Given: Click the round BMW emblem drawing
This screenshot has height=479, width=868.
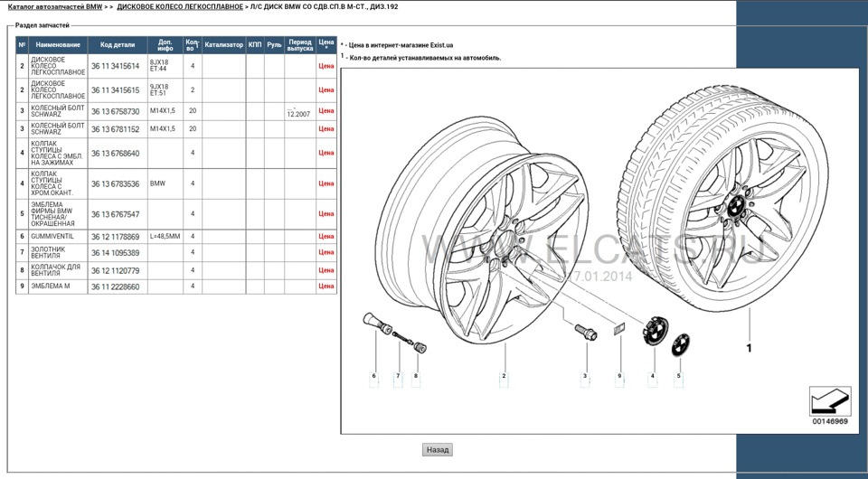Looking at the screenshot, I should [x=680, y=346].
